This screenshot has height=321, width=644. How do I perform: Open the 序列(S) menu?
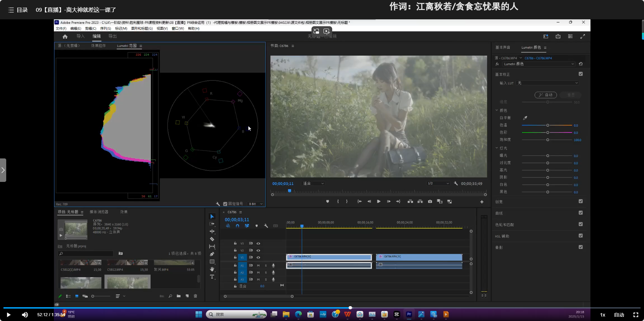tap(105, 29)
